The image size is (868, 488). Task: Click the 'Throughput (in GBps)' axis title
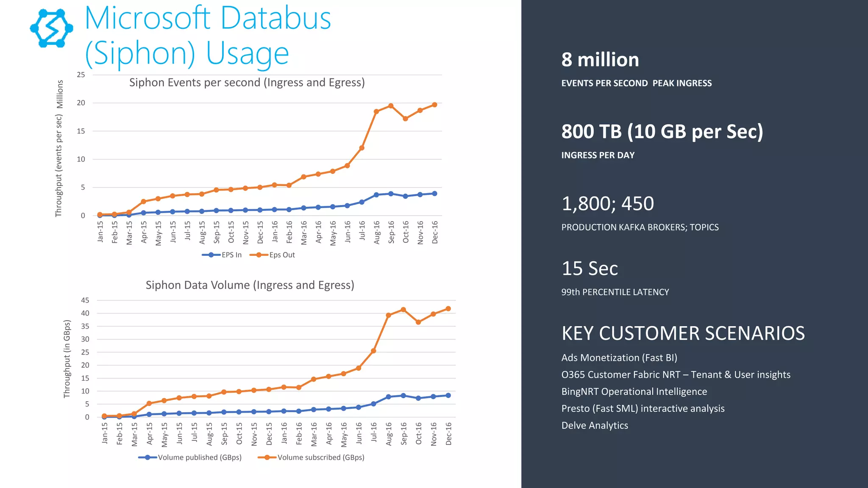[67, 359]
